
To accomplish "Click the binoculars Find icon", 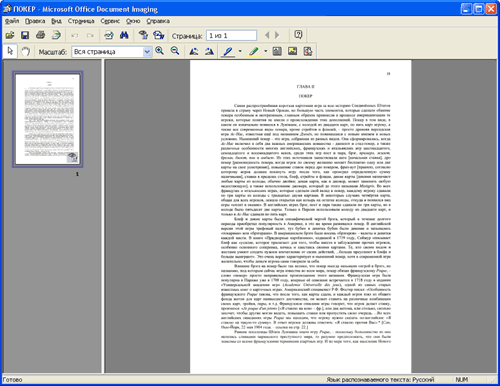I will coord(124,35).
